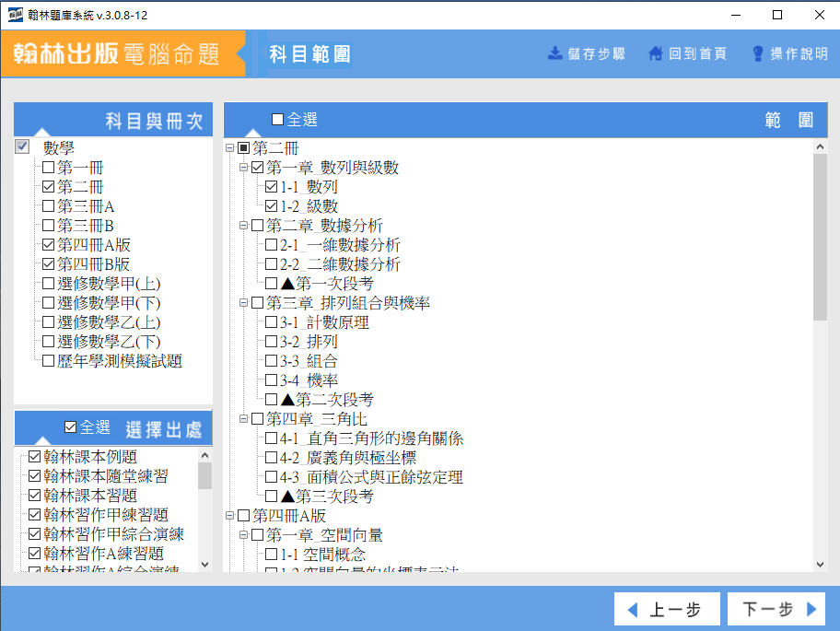
Task: Click up arrow of 範圍 scrollbar
Action: [x=820, y=146]
